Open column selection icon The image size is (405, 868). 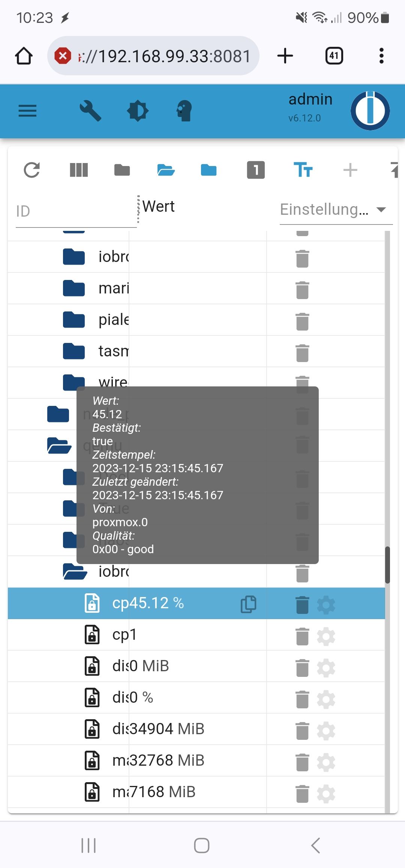(x=79, y=170)
